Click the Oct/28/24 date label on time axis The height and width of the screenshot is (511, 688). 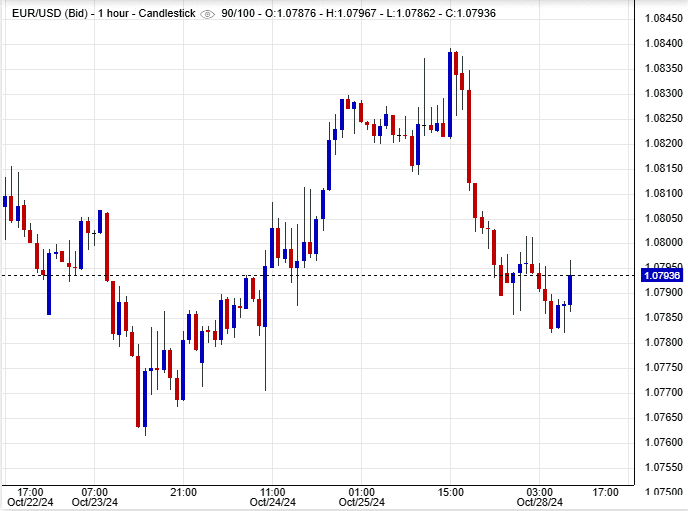tap(541, 502)
